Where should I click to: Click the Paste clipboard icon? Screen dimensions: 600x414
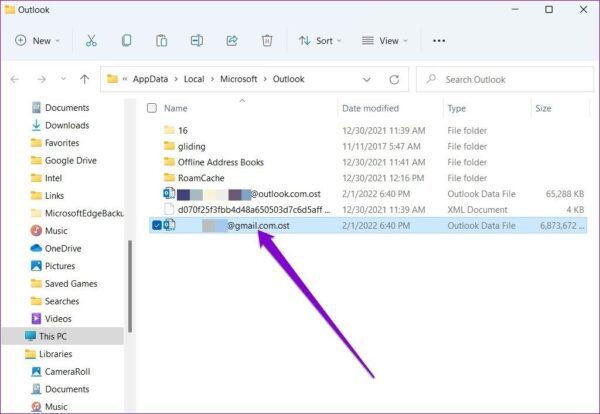[161, 41]
